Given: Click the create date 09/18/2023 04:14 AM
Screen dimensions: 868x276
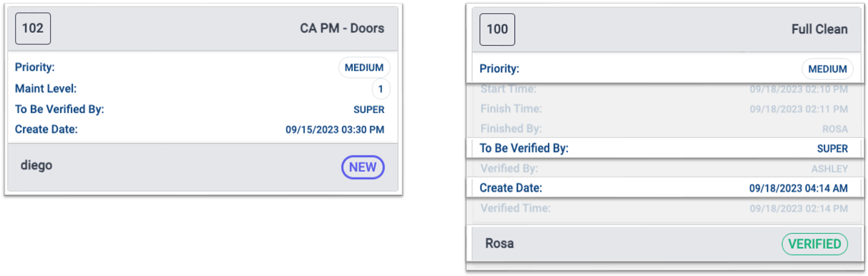Looking at the screenshot, I should (x=798, y=188).
